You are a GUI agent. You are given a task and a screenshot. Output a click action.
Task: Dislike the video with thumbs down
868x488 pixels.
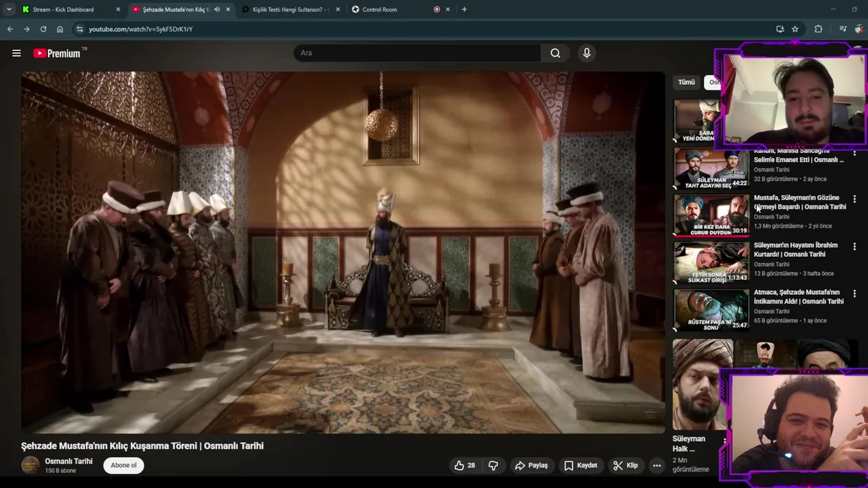(493, 466)
